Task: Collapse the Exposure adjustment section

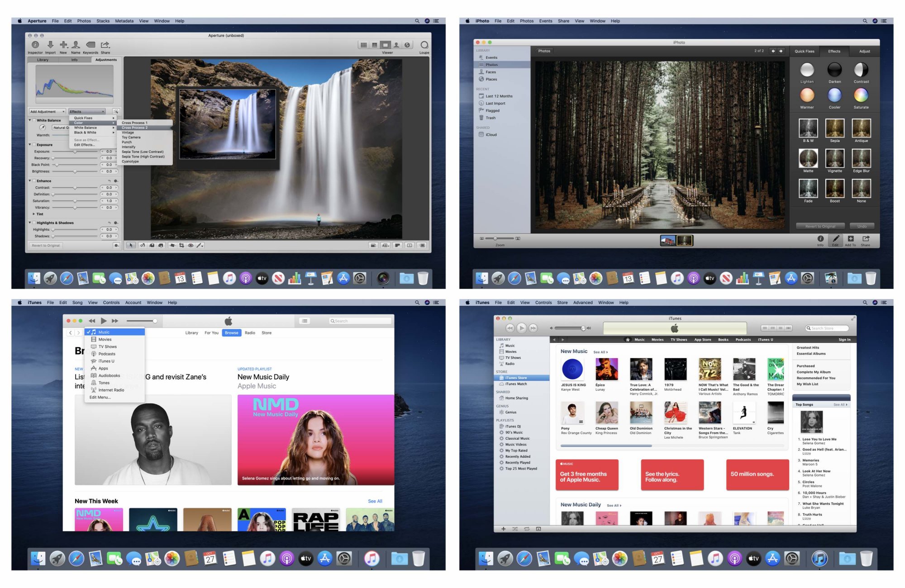Action: (x=30, y=145)
